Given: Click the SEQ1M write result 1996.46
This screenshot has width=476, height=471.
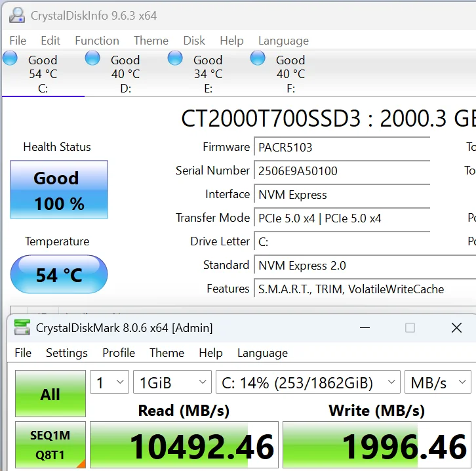Looking at the screenshot, I should [377, 445].
